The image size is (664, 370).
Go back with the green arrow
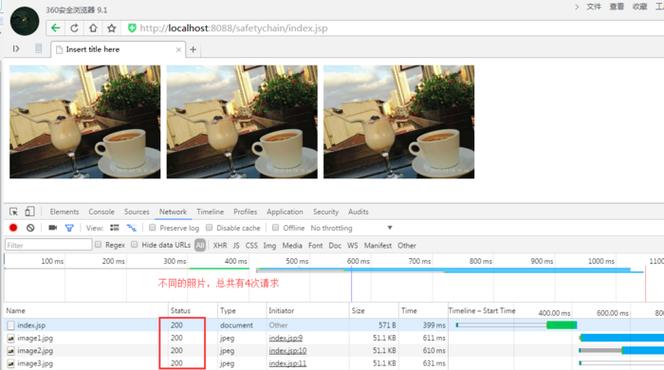coord(55,28)
